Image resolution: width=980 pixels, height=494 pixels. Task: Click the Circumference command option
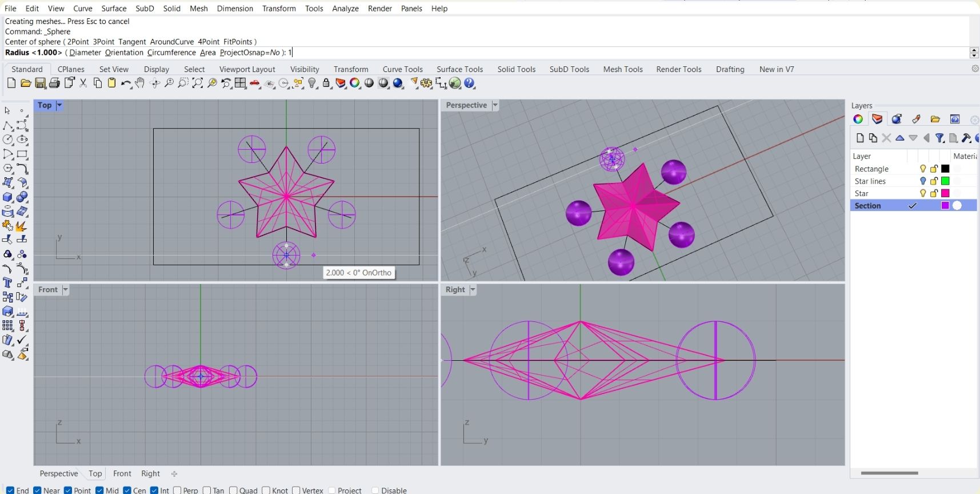[171, 53]
